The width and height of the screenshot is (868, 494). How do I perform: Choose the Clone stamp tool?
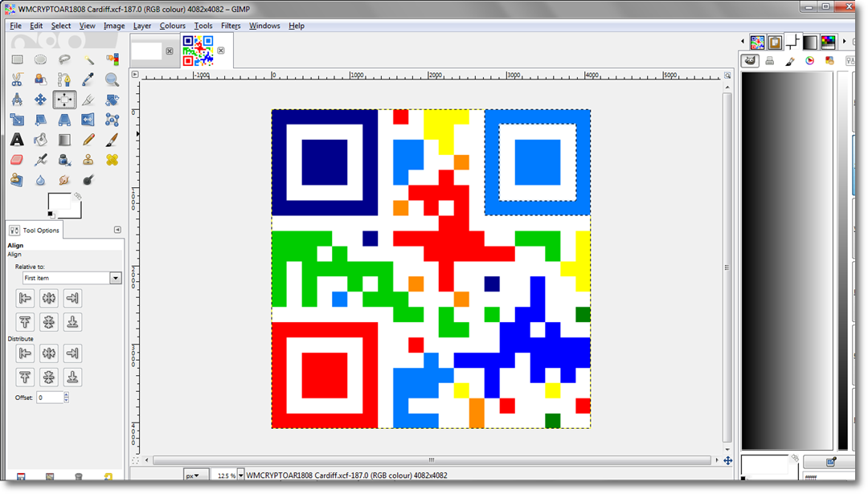[x=88, y=160]
